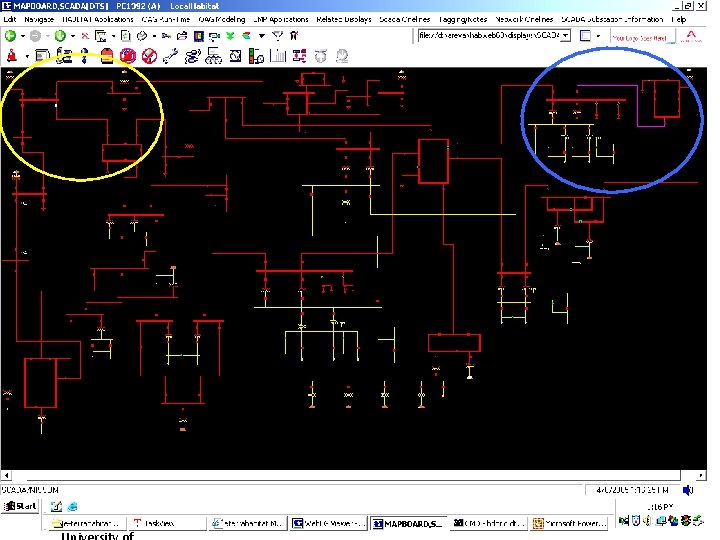The width and height of the screenshot is (720, 540).
Task: Click the red logo icon at toolbar right
Action: 691,36
